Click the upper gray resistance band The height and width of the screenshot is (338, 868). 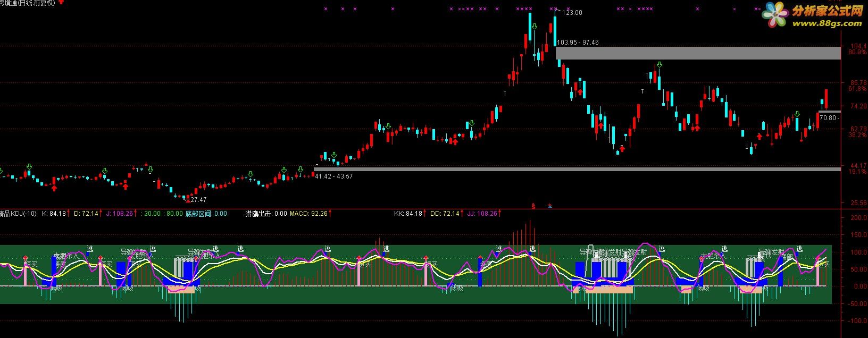(698, 53)
